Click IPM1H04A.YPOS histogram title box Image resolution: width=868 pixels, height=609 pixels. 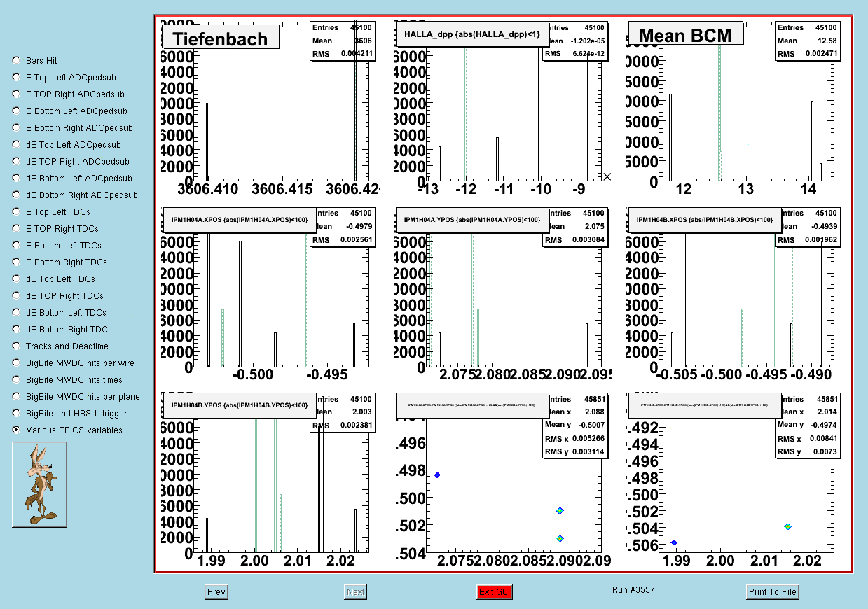[x=472, y=220]
